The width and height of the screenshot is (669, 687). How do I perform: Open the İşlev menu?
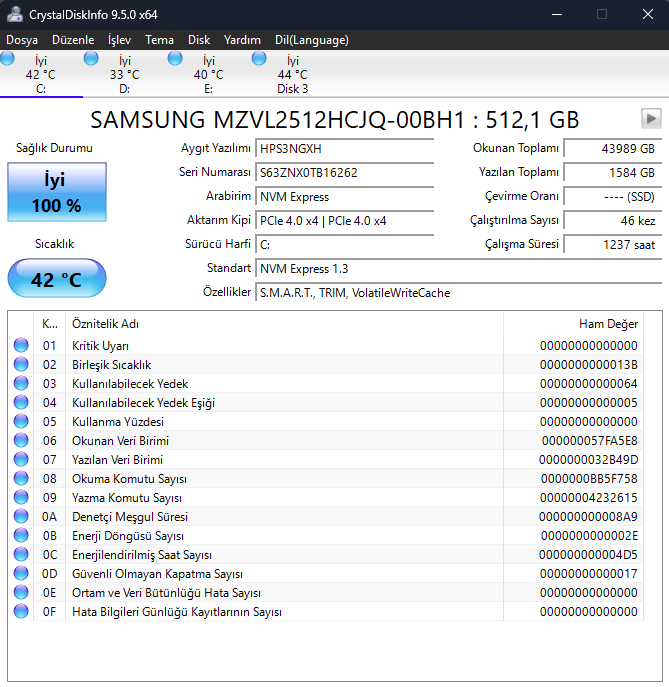coord(119,40)
